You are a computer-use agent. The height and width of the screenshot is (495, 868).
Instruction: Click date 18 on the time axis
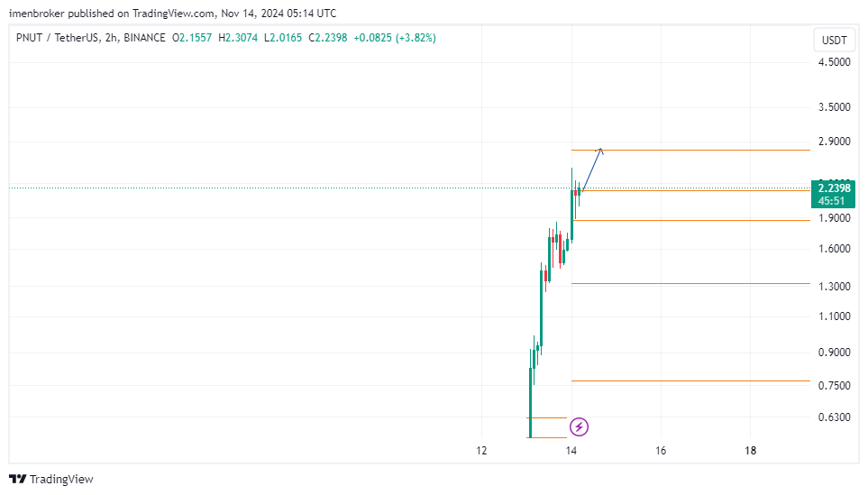point(751,451)
